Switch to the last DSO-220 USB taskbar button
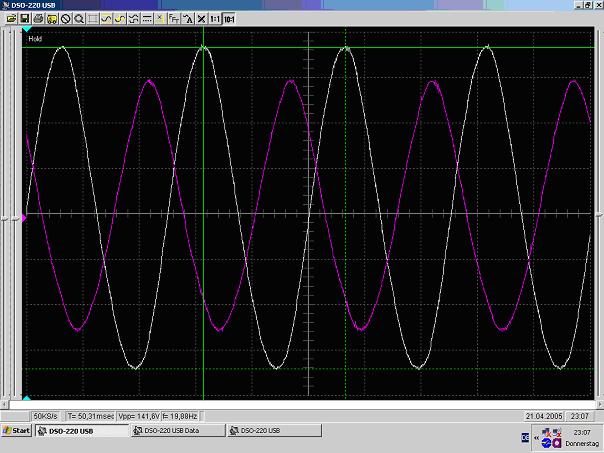The width and height of the screenshot is (604, 453). point(274,431)
